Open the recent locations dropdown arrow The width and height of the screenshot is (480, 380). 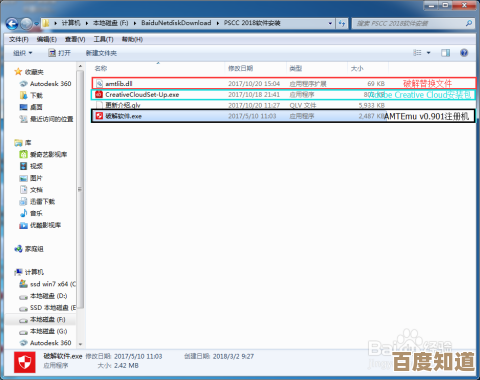36,24
